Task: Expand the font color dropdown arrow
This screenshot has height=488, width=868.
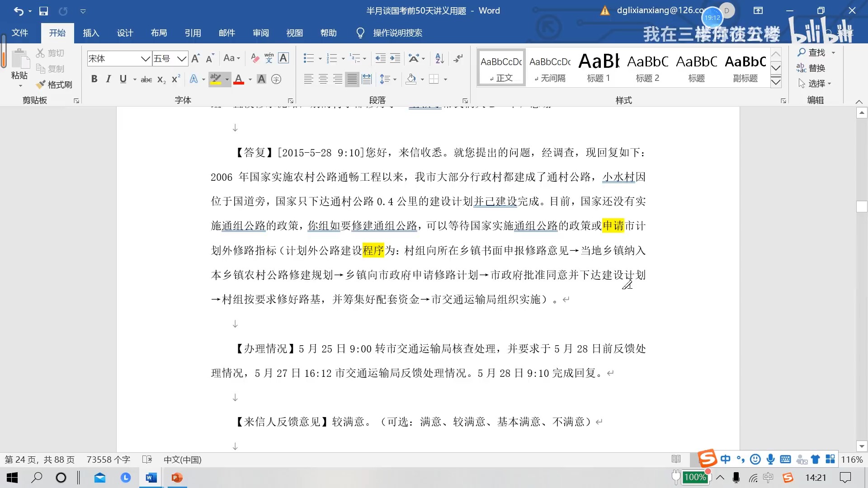Action: pyautogui.click(x=250, y=80)
